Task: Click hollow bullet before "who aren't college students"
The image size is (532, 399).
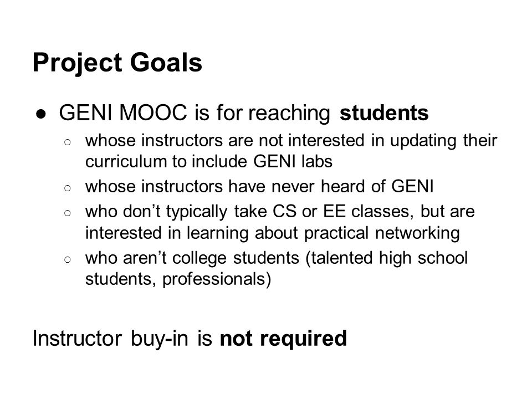Action: point(68,259)
